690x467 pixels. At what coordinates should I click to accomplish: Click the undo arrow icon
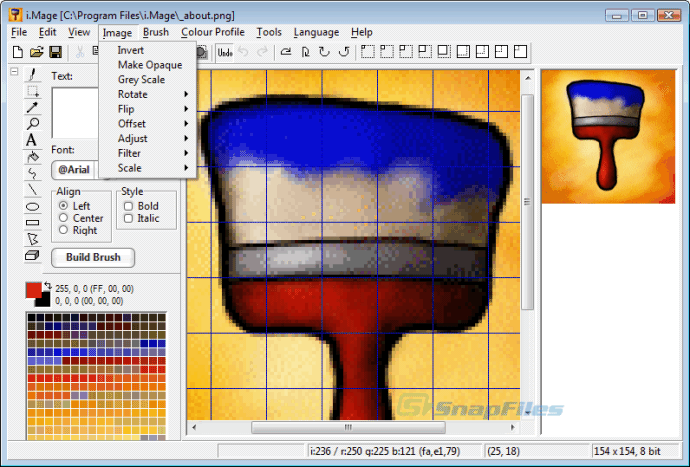[x=243, y=52]
